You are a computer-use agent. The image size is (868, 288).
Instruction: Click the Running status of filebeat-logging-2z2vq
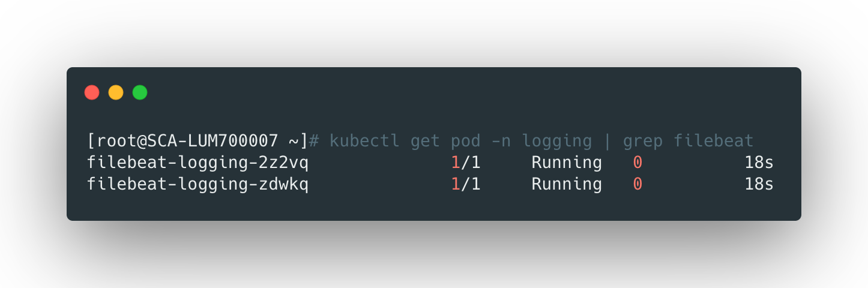pyautogui.click(x=567, y=163)
